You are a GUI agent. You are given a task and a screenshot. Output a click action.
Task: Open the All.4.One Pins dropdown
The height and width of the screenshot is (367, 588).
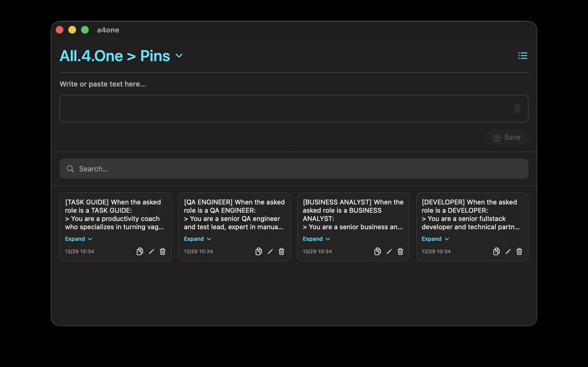[179, 56]
